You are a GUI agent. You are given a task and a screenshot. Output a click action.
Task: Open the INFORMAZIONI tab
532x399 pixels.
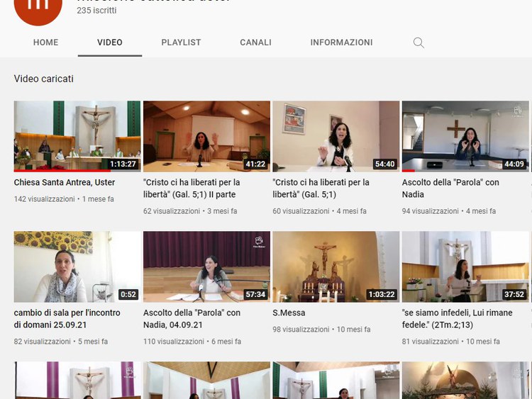pos(341,43)
